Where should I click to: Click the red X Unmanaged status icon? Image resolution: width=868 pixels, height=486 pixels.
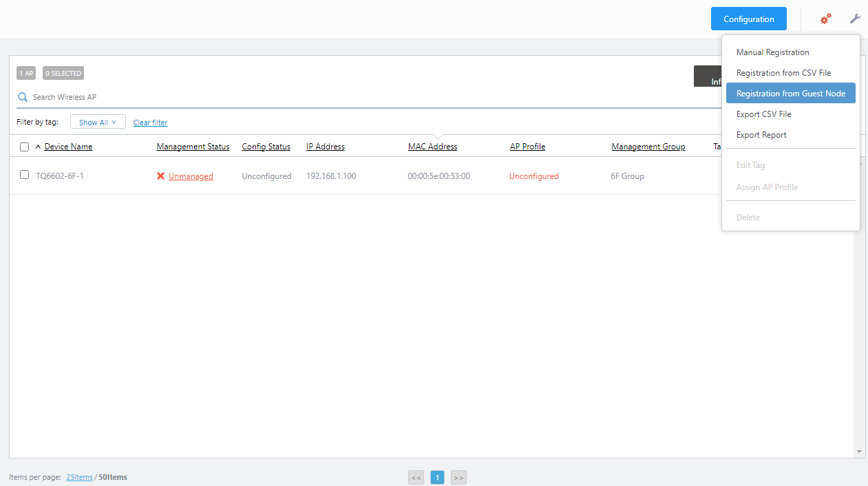coord(160,176)
